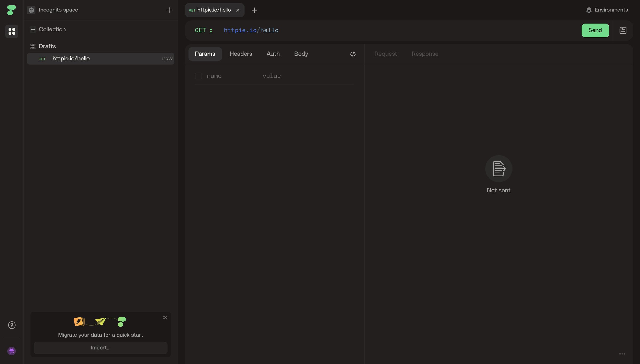This screenshot has width=640, height=364.
Task: Open the help question mark icon
Action: tap(12, 325)
